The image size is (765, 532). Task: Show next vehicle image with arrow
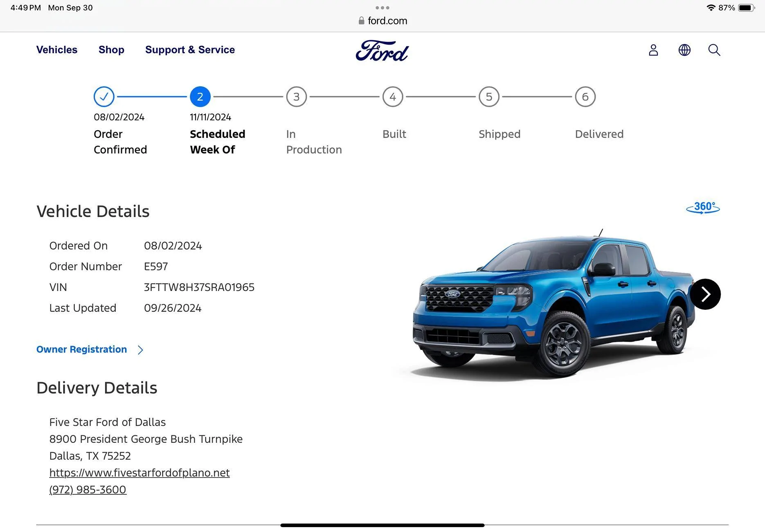click(705, 294)
